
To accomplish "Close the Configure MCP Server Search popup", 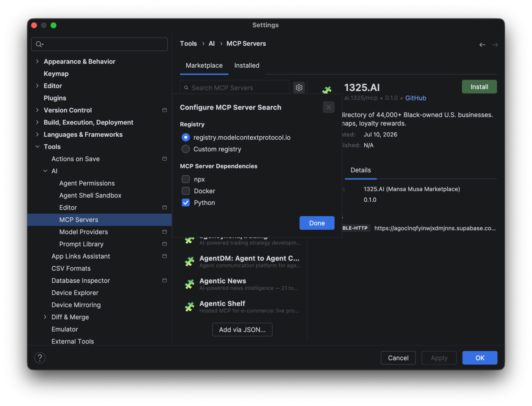I will pos(328,107).
